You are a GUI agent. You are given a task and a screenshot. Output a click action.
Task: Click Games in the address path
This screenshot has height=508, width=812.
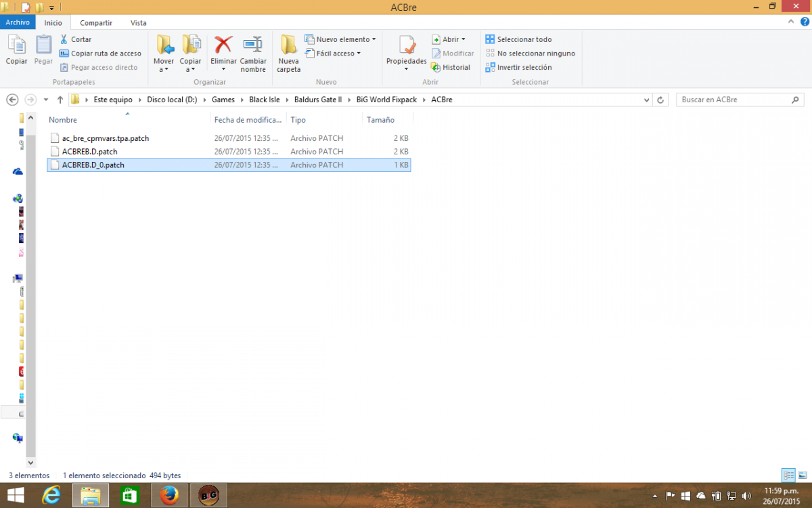click(x=223, y=100)
